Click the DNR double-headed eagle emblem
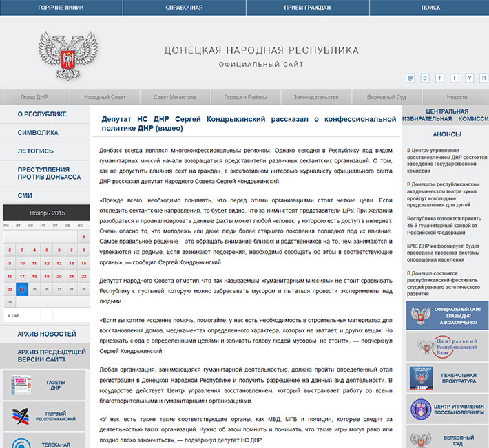Viewport: 489px width, 448px height. click(68, 55)
